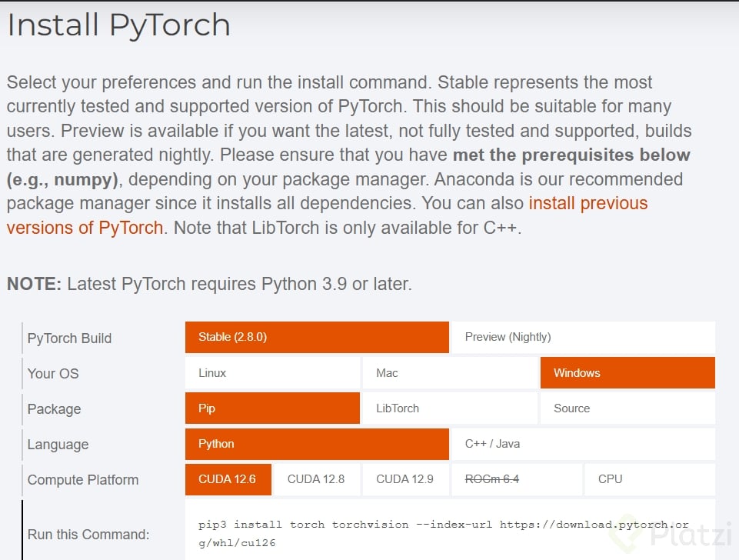Choose CUDA 12.8 compute platform

(x=316, y=479)
